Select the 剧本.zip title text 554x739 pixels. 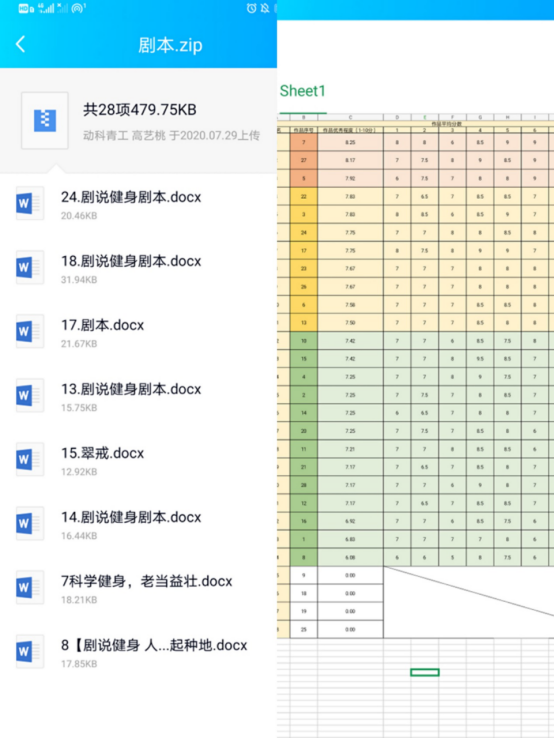170,45
